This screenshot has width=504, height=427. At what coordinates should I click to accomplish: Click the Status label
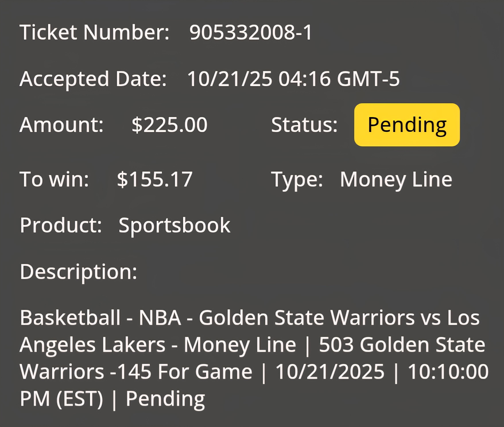[304, 125]
